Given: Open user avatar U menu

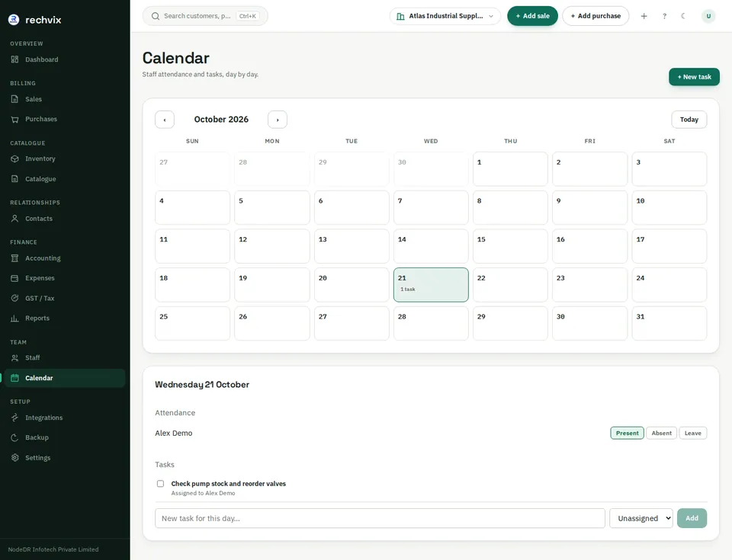Looking at the screenshot, I should pyautogui.click(x=708, y=16).
